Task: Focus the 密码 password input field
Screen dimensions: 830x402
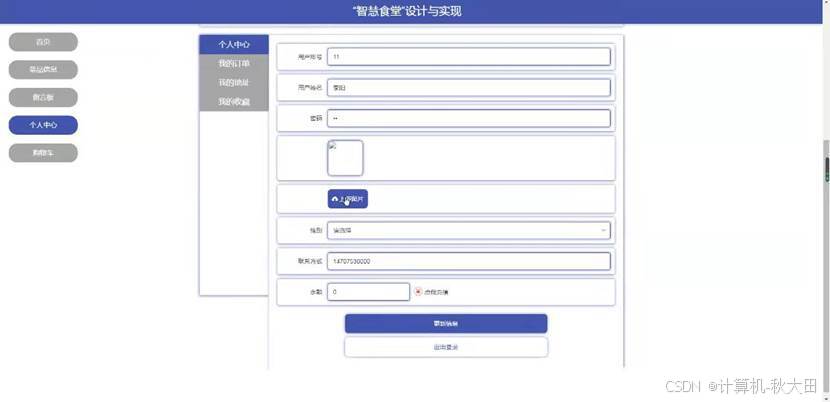Action: (468, 118)
